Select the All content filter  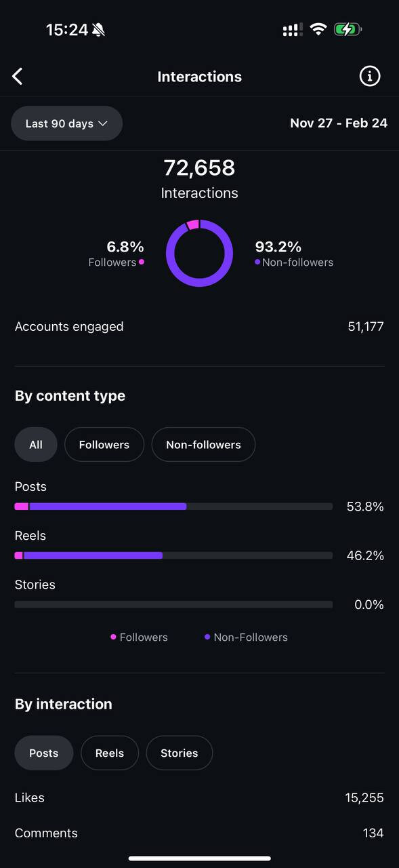click(36, 445)
